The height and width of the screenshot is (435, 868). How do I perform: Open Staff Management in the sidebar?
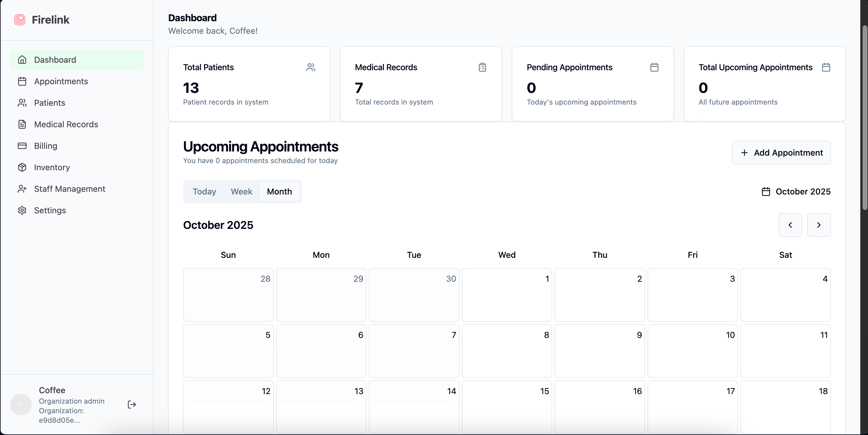tap(69, 189)
